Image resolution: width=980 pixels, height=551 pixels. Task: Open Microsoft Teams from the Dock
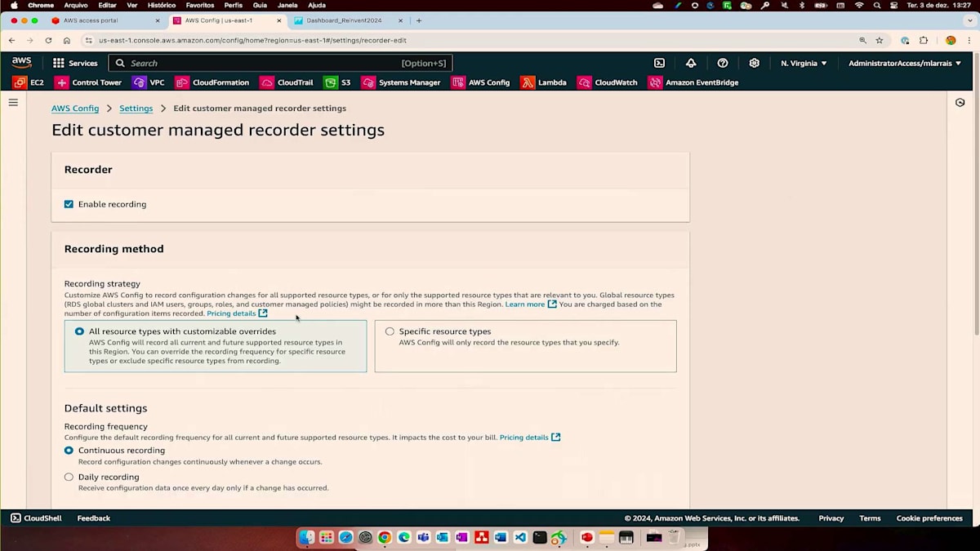point(423,537)
